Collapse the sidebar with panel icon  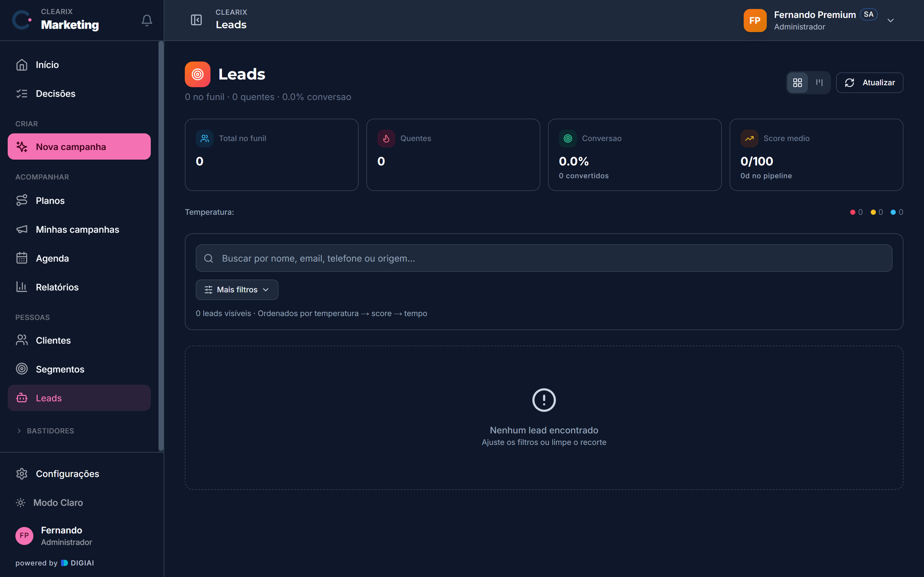[196, 20]
